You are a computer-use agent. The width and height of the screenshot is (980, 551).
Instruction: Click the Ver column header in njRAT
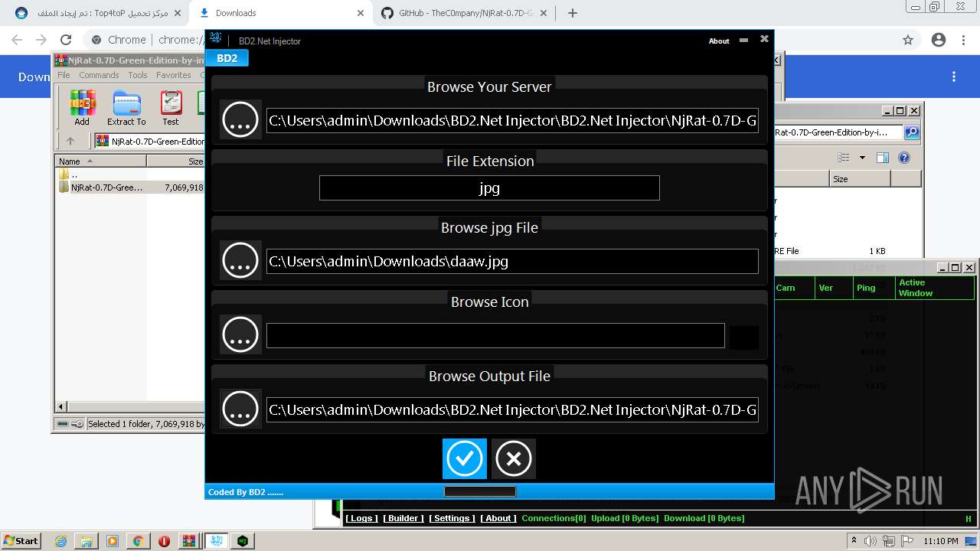click(834, 288)
